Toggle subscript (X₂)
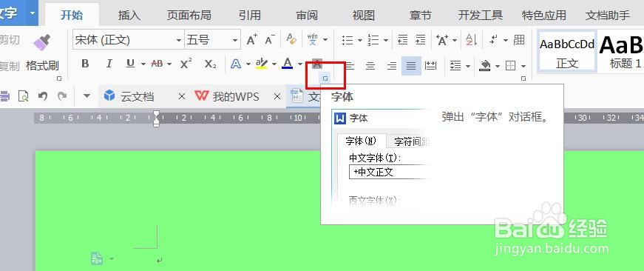The width and height of the screenshot is (644, 271). point(210,64)
